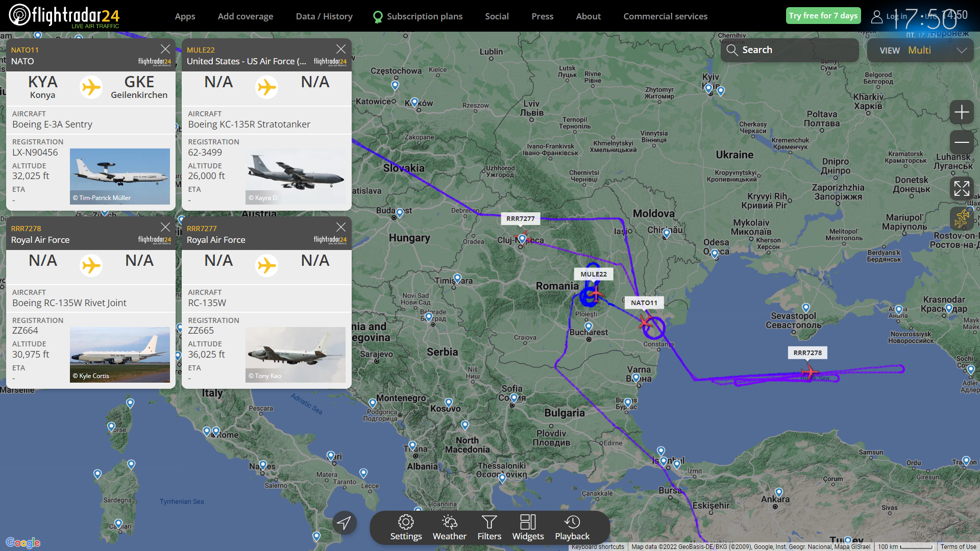Click the locate-me arrow button
The width and height of the screenshot is (980, 551).
(344, 522)
